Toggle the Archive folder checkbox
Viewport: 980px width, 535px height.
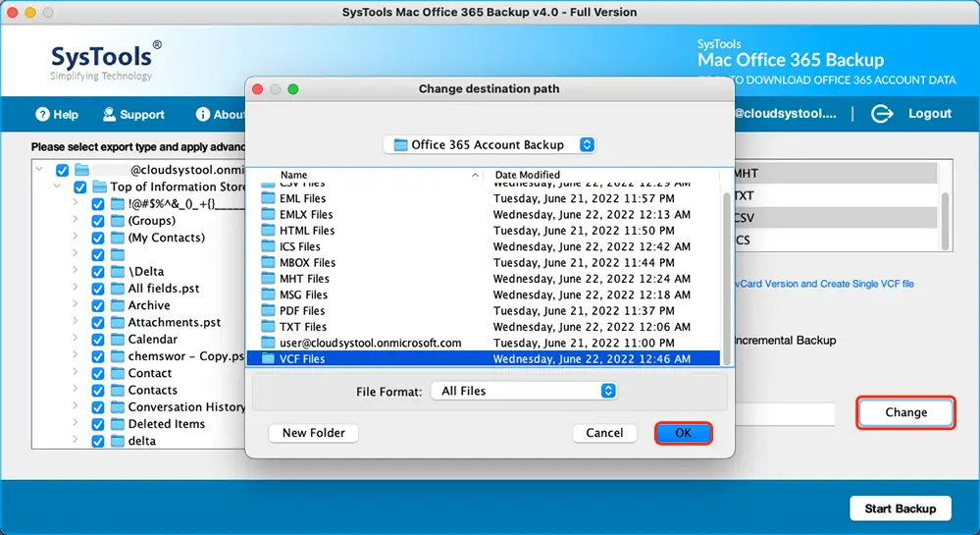[x=97, y=305]
